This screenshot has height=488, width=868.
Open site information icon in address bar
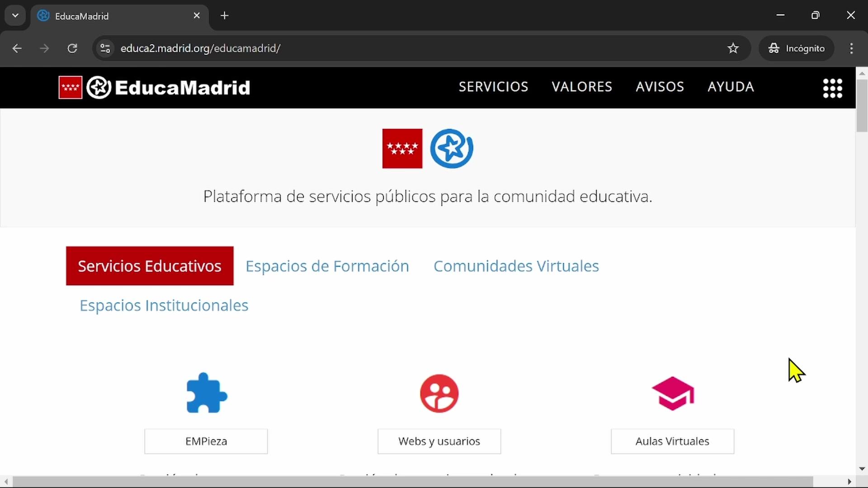click(105, 48)
